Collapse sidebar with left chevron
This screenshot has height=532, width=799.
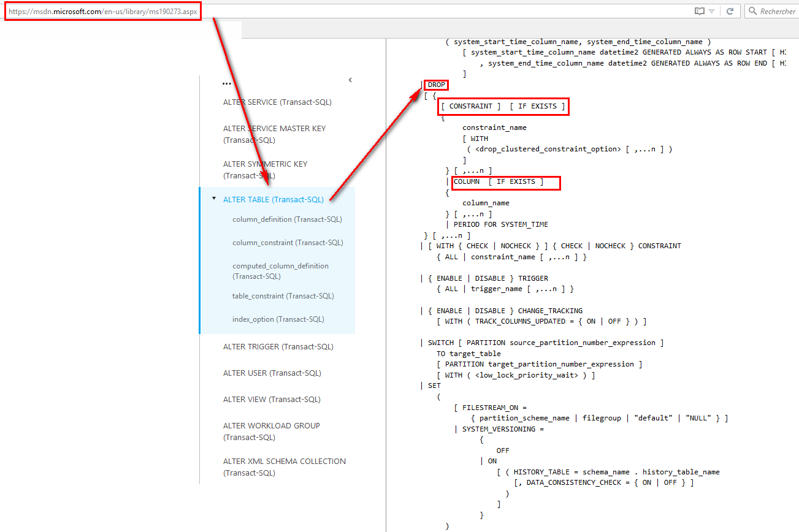pyautogui.click(x=350, y=80)
